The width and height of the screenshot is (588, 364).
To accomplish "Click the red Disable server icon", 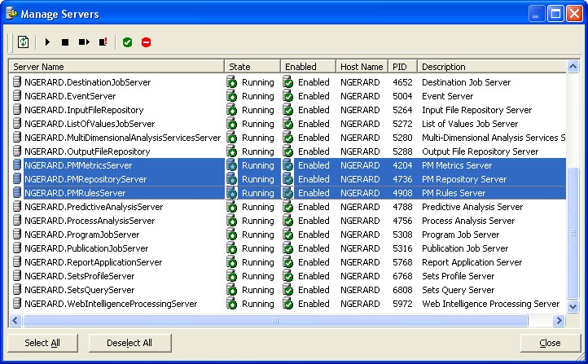I will 147,42.
